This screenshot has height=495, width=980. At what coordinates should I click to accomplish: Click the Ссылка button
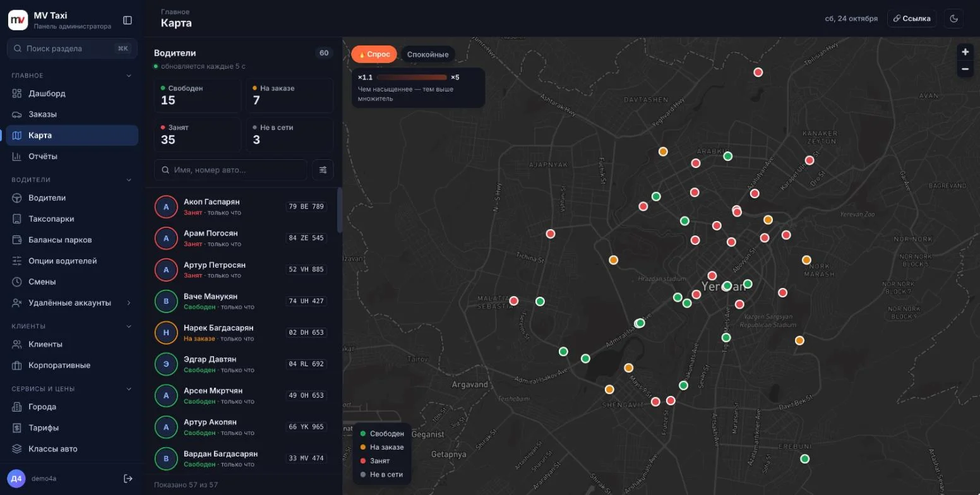[x=912, y=19]
